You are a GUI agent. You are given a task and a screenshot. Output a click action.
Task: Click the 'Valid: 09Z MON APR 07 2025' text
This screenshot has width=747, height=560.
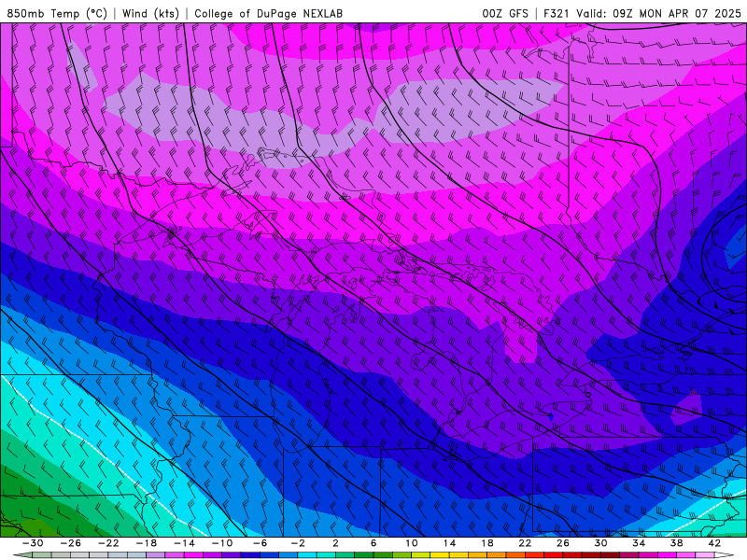(658, 13)
